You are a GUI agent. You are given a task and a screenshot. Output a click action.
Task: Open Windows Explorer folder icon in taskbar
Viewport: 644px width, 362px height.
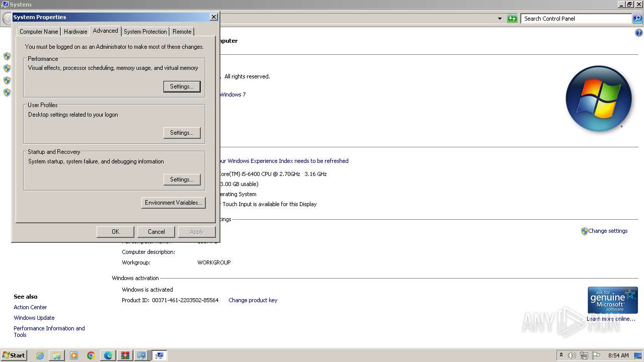click(x=57, y=355)
